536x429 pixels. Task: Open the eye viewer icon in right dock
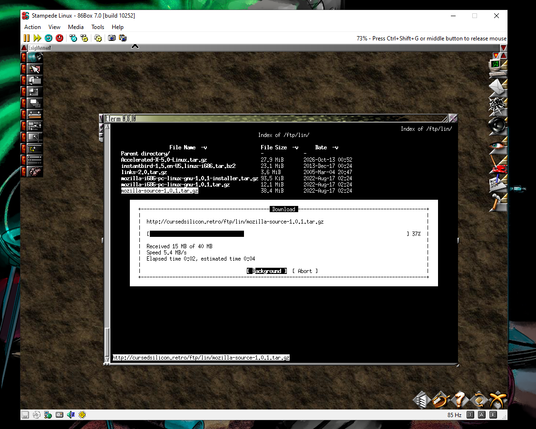[x=497, y=145]
